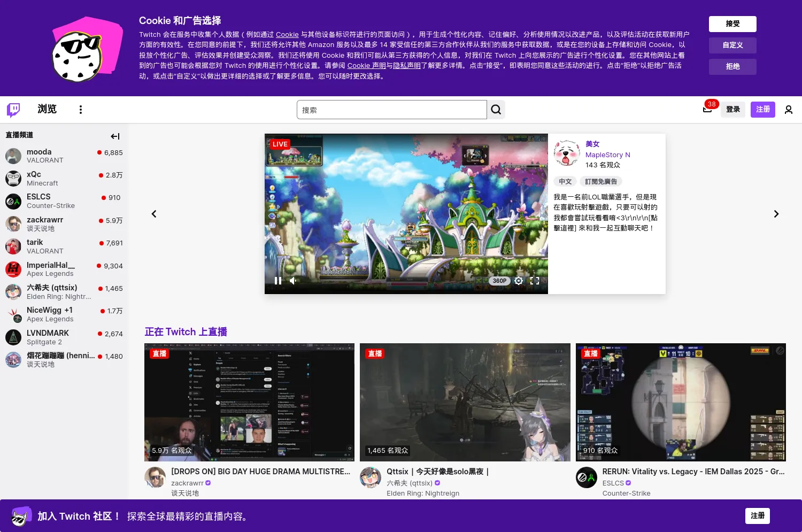Click the Twitch logo in the top left
The image size is (802, 532).
pyautogui.click(x=13, y=109)
